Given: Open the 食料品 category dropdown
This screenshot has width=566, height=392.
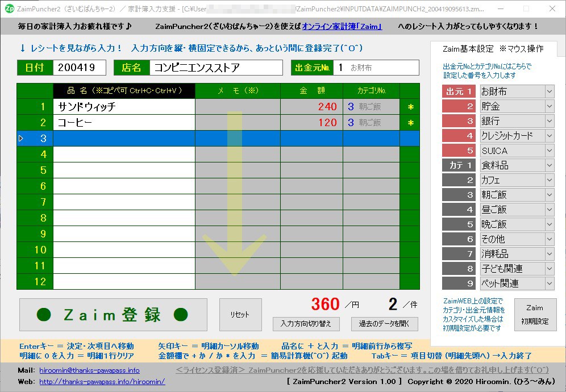Looking at the screenshot, I should (x=550, y=165).
